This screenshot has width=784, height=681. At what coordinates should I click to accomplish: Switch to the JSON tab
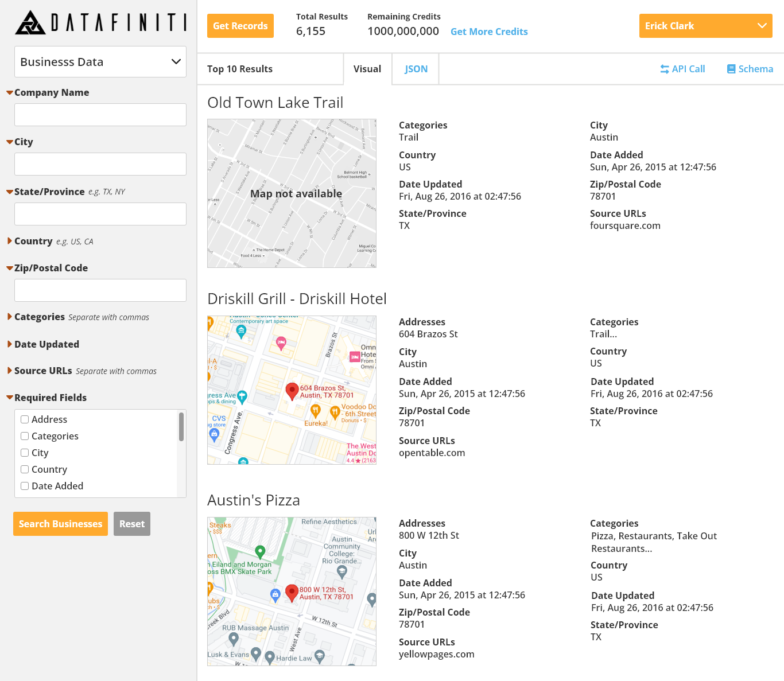[x=416, y=69]
